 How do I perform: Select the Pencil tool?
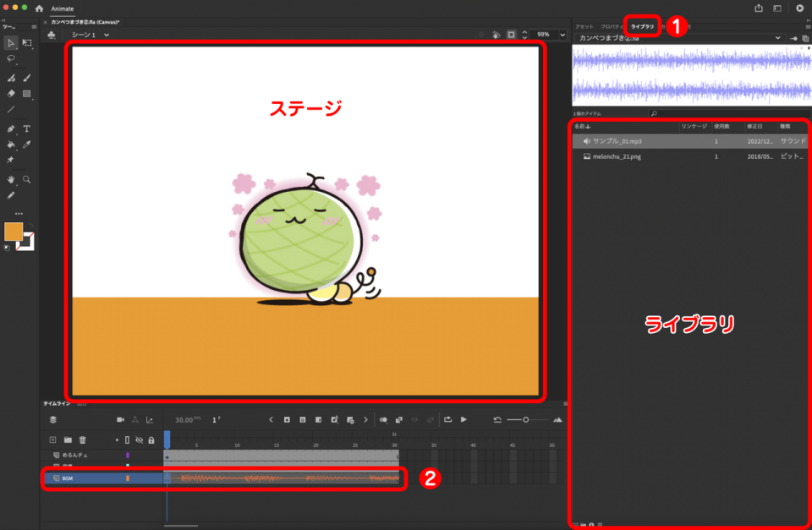(x=11, y=195)
